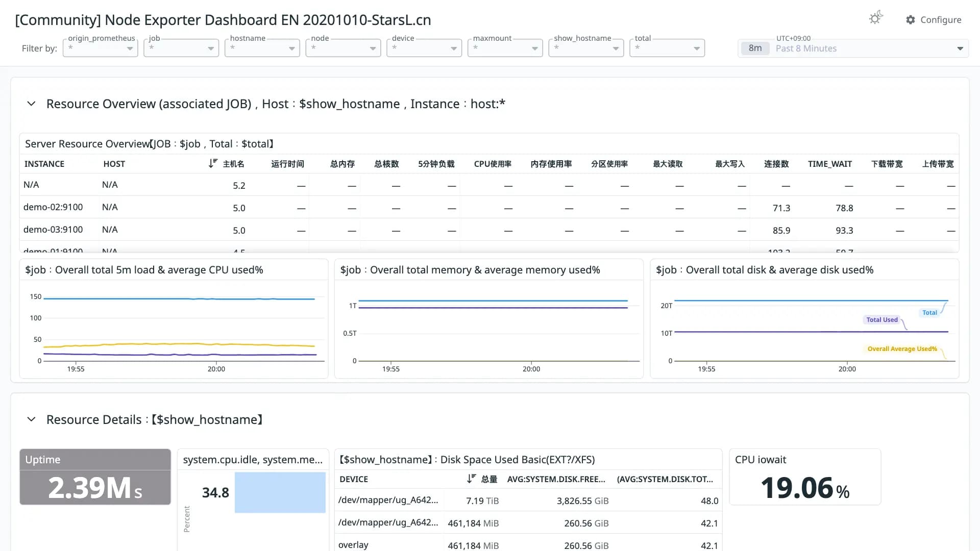Click the Disk Space Used Basic title

[467, 460]
